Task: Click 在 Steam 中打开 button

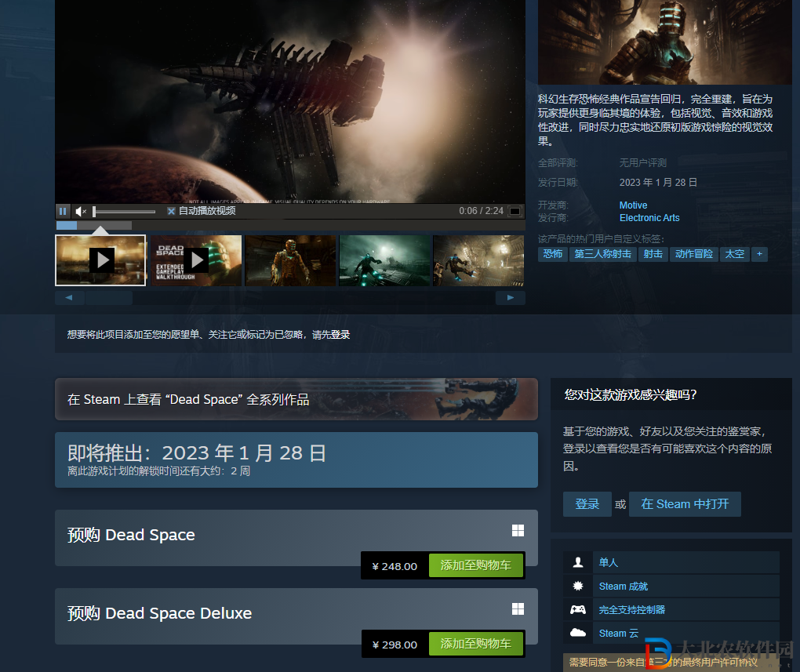Action: pos(685,504)
